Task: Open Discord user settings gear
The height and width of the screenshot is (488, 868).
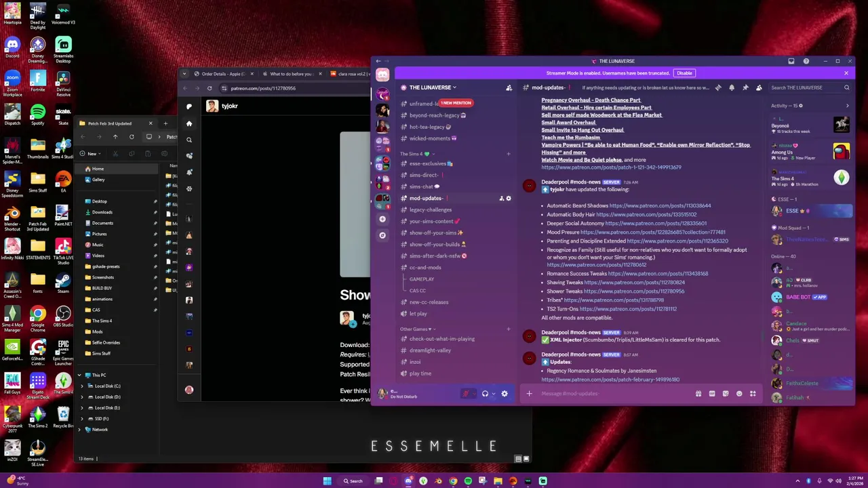Action: tap(505, 394)
